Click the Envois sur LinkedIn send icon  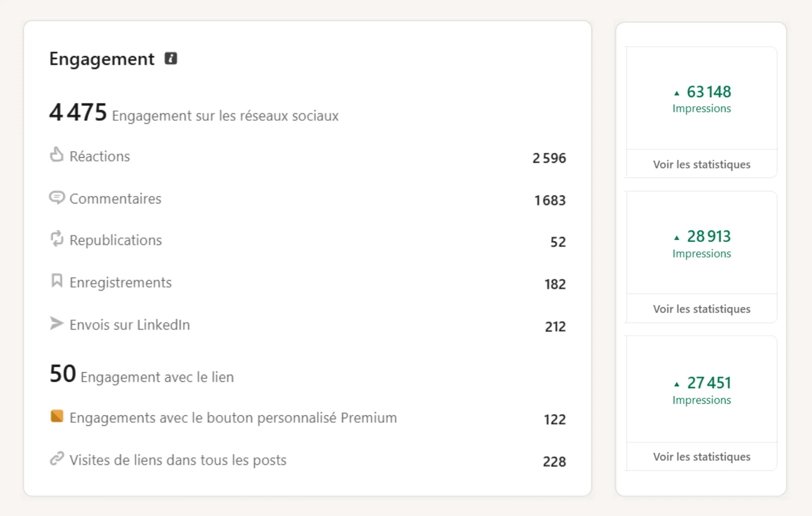click(57, 323)
